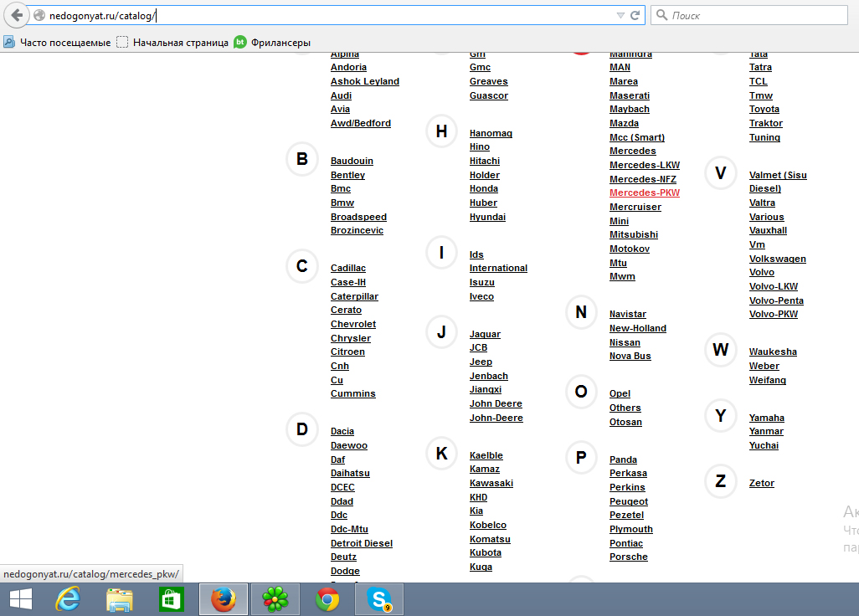859x616 pixels.
Task: Open the John Deere link with a space
Action: pos(496,403)
